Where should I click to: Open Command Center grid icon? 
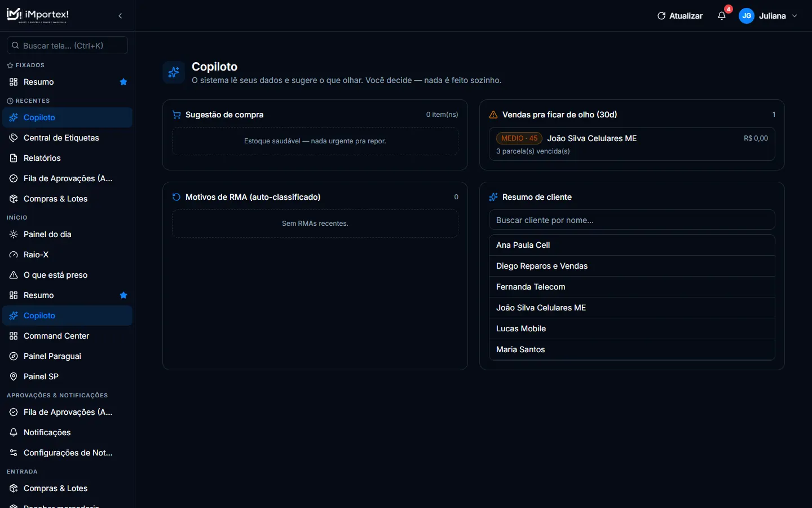[14, 336]
